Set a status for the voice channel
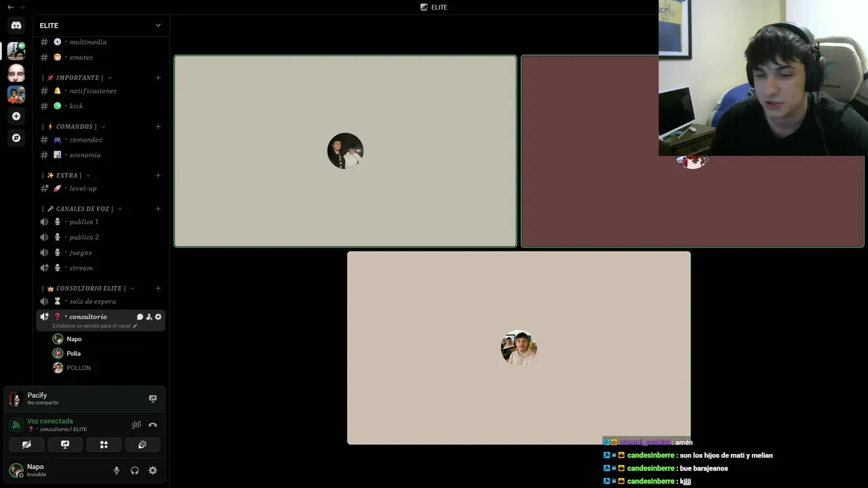The width and height of the screenshot is (868, 488). pos(95,326)
